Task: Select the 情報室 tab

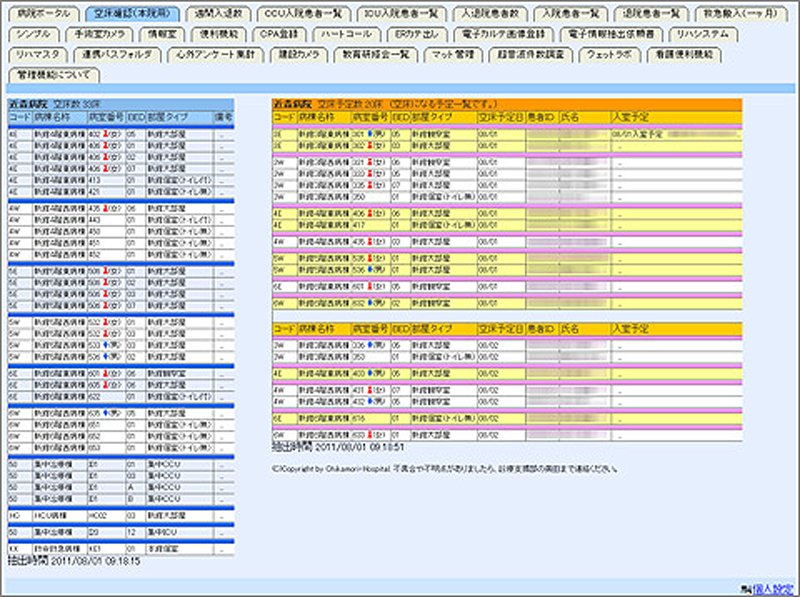Action: tap(162, 34)
